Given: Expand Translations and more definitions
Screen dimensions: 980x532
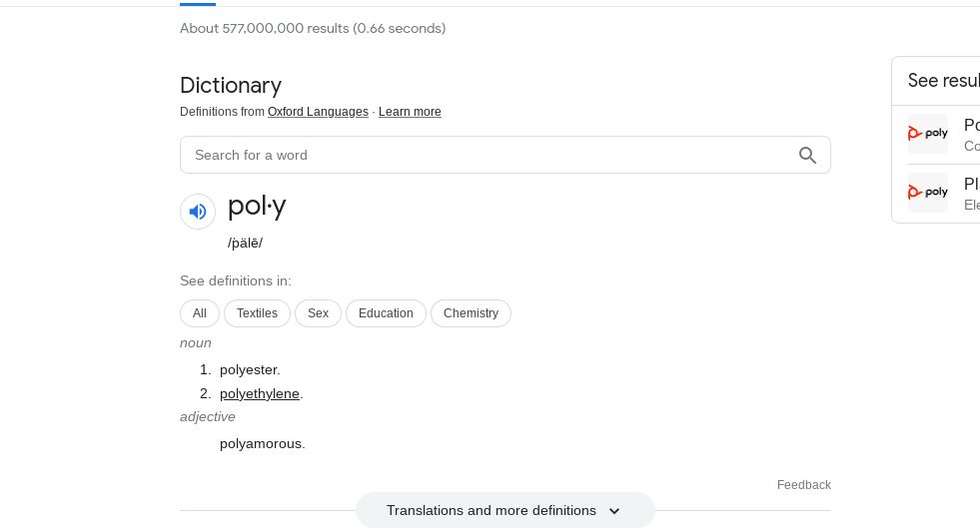Looking at the screenshot, I should pos(504,510).
